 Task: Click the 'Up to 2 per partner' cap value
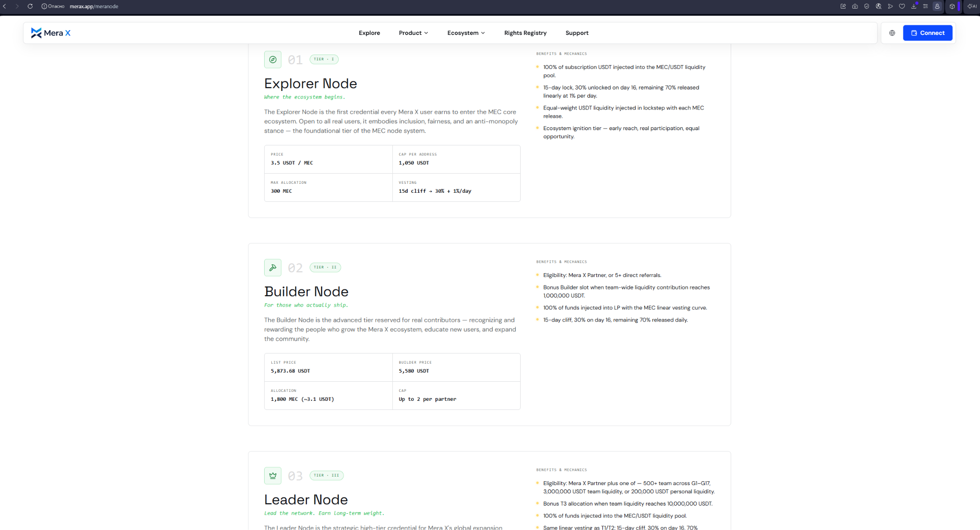click(x=427, y=399)
